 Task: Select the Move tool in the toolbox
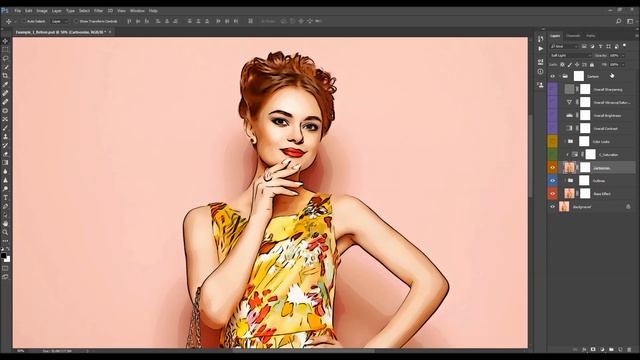click(x=5, y=41)
